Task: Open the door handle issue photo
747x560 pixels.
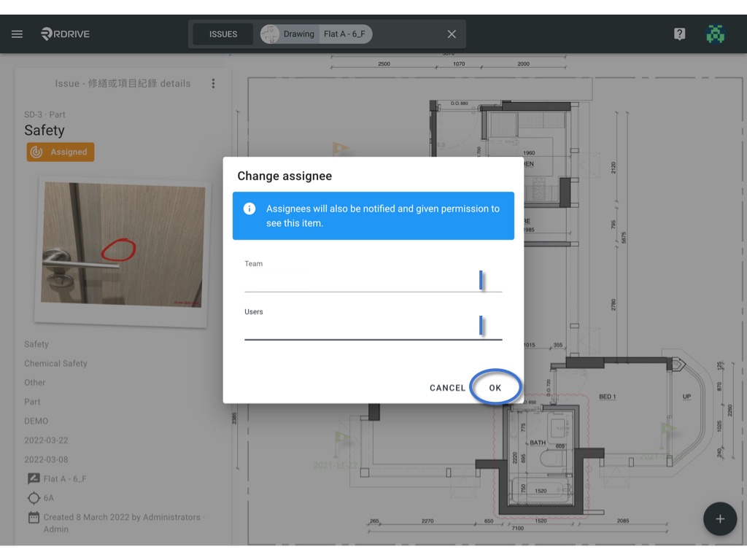Action: click(123, 244)
